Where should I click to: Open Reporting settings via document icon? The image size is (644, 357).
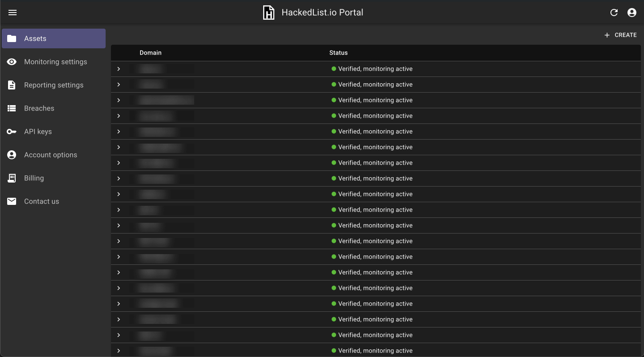[12, 85]
